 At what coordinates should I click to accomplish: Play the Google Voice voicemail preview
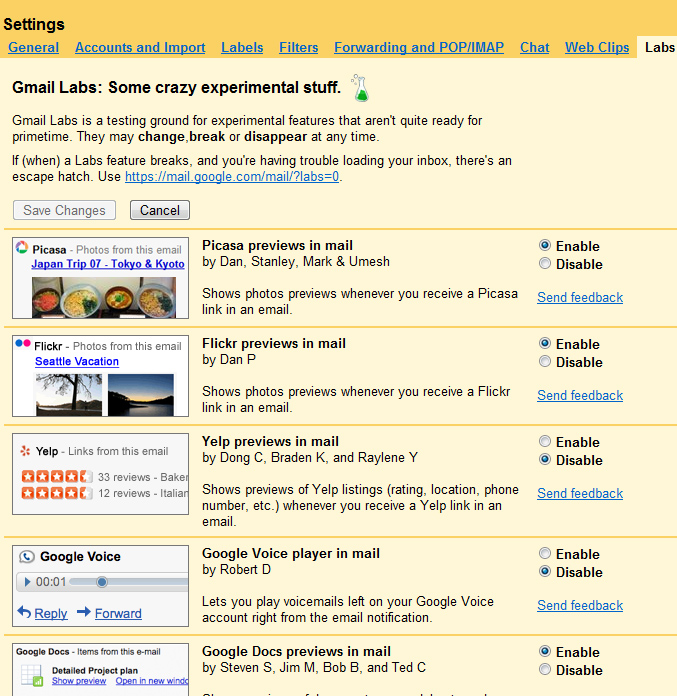pos(28,582)
